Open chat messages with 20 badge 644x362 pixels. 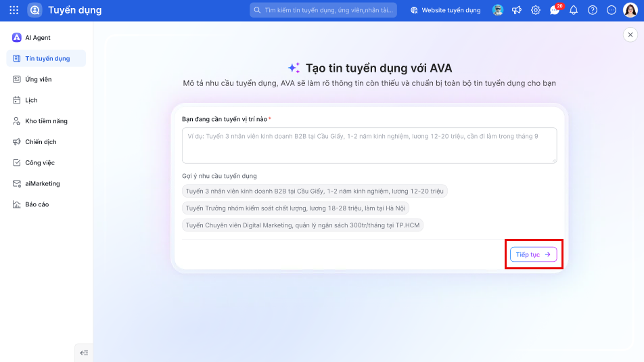click(x=555, y=10)
